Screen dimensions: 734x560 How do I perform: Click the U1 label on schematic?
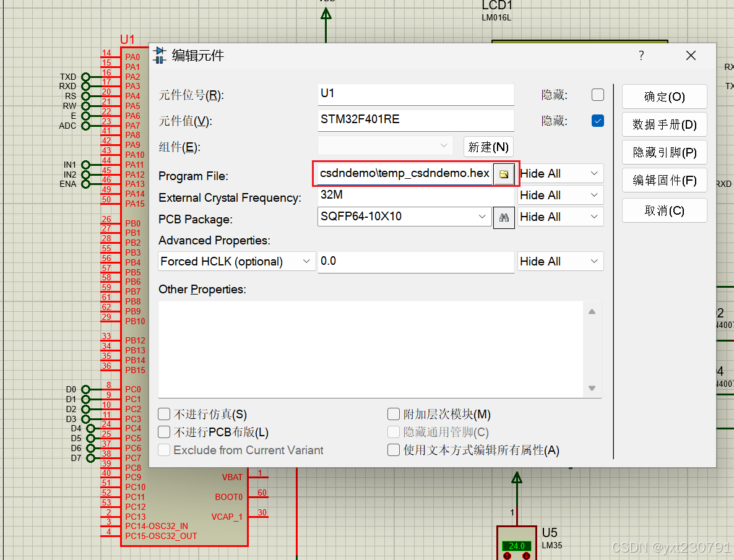tap(127, 40)
